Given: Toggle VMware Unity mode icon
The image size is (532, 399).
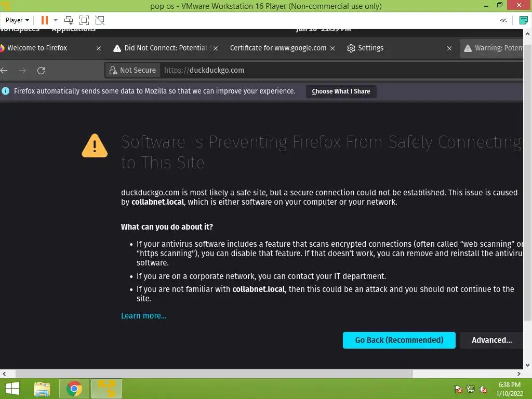Looking at the screenshot, I should pos(99,20).
